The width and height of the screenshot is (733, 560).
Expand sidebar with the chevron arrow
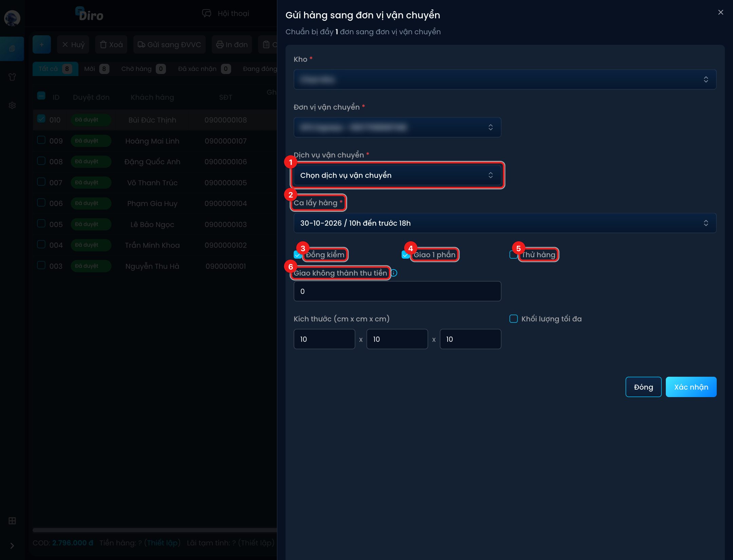click(x=12, y=546)
